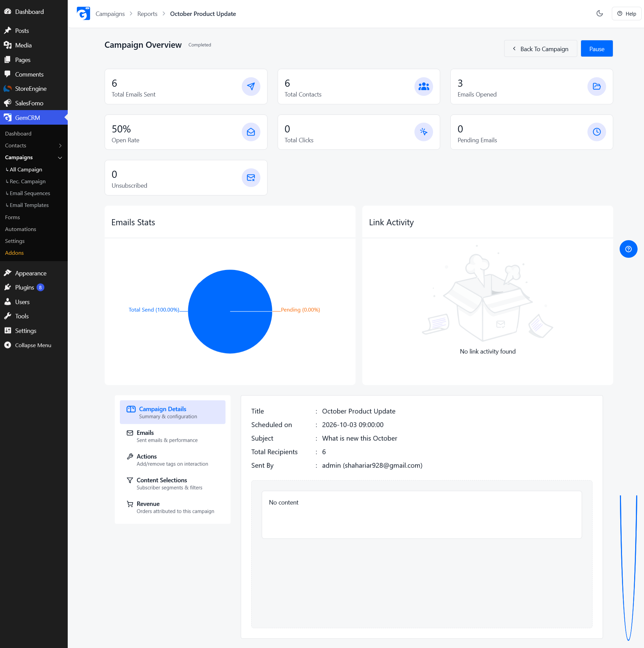Expand the Contacts submenu chevron

pyautogui.click(x=60, y=146)
